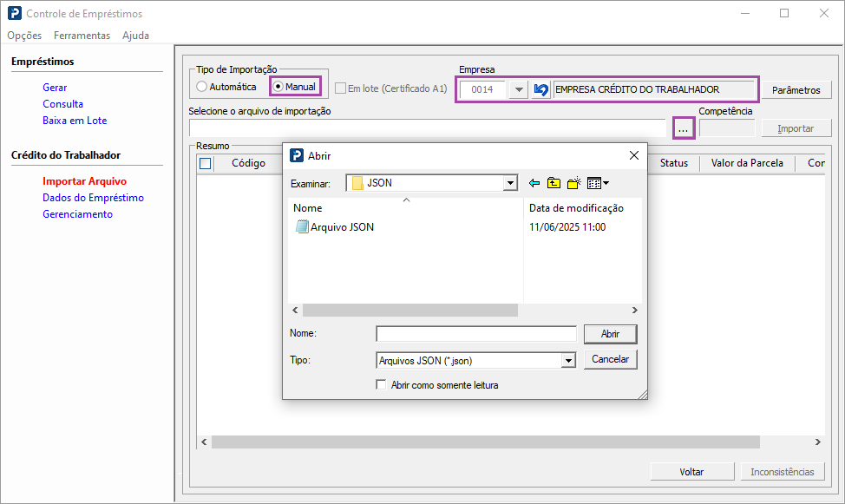
Task: Click the Status column header
Action: point(673,163)
